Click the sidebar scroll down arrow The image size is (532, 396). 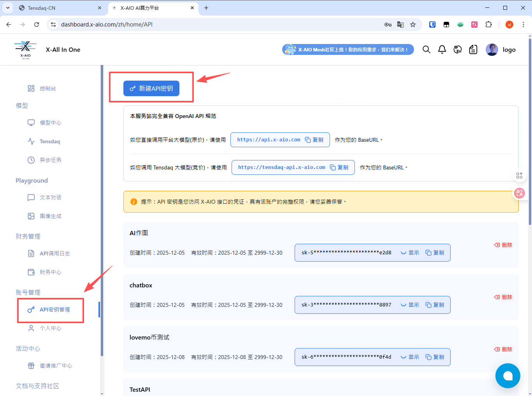pos(102,394)
